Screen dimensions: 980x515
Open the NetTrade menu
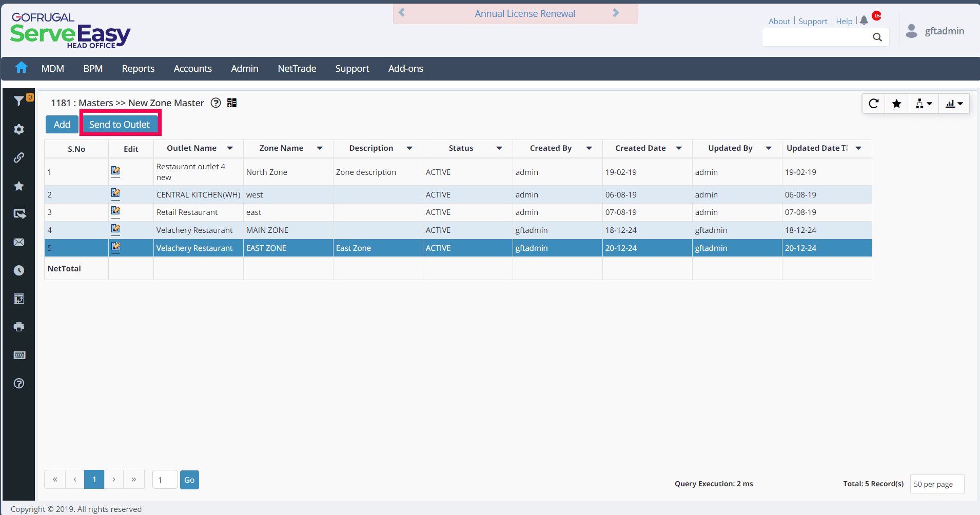coord(297,68)
